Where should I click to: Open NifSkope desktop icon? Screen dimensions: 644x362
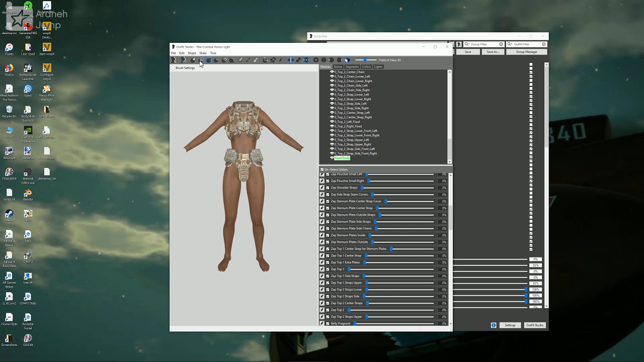pyautogui.click(x=9, y=153)
